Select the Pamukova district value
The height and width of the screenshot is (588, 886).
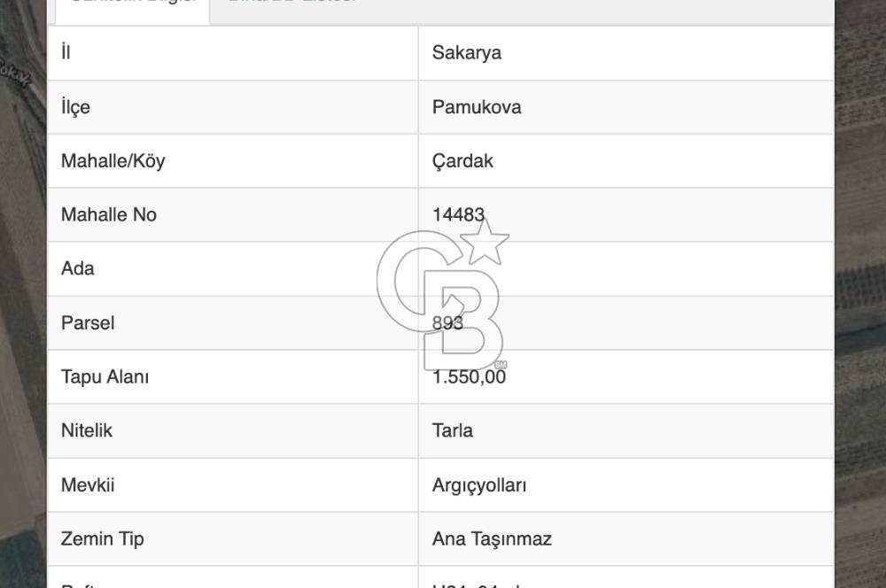[477, 107]
